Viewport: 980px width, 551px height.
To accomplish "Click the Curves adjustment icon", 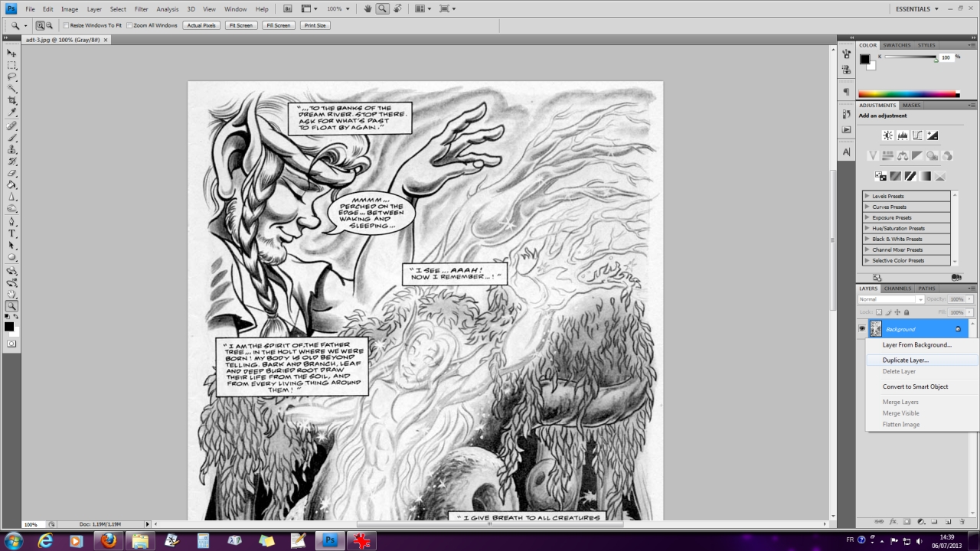I will pyautogui.click(x=917, y=135).
